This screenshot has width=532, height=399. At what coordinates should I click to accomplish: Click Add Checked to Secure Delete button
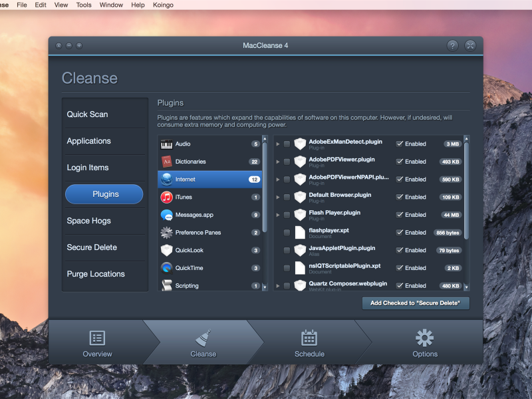[x=416, y=303]
